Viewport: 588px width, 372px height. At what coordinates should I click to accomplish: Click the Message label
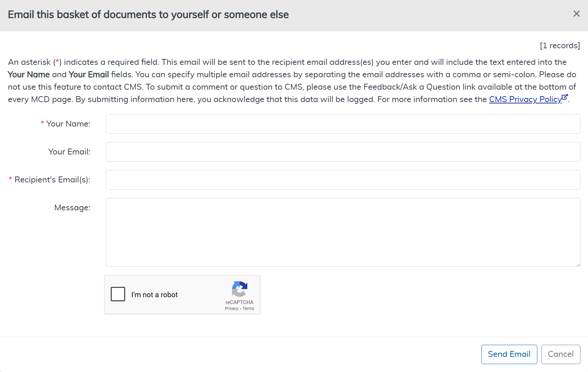pos(72,208)
